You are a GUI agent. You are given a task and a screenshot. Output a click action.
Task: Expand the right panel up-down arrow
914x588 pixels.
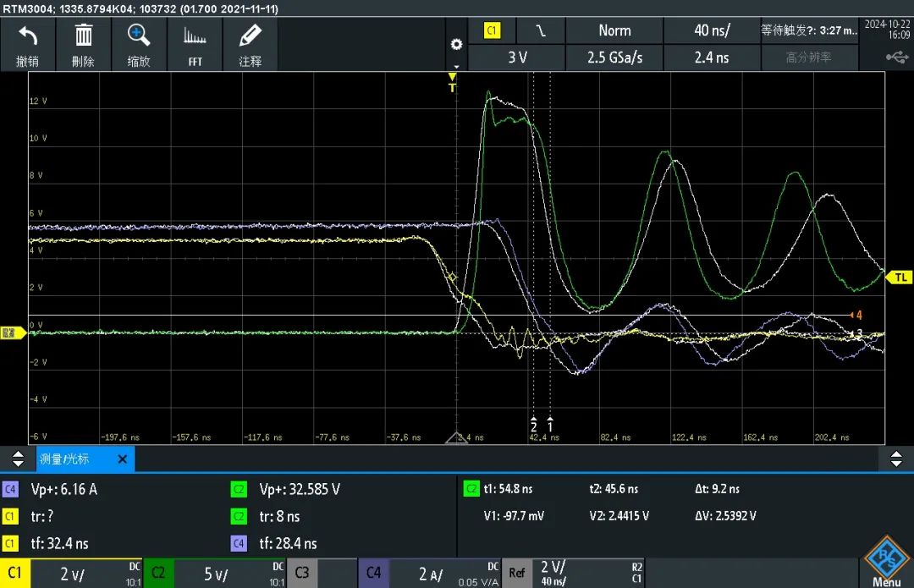pyautogui.click(x=896, y=459)
